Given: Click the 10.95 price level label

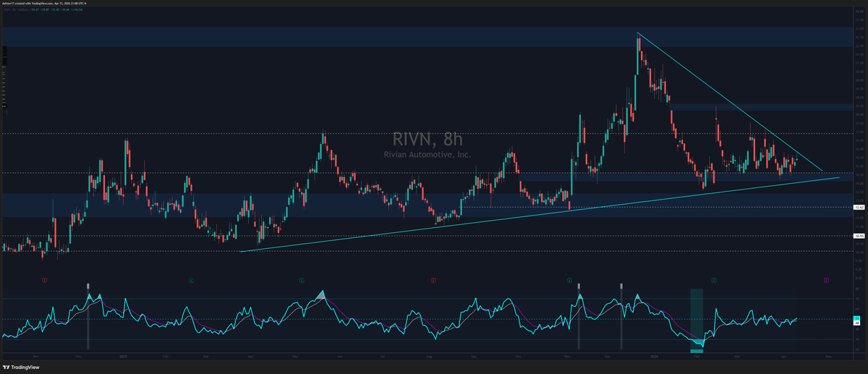Looking at the screenshot, I should point(860,236).
